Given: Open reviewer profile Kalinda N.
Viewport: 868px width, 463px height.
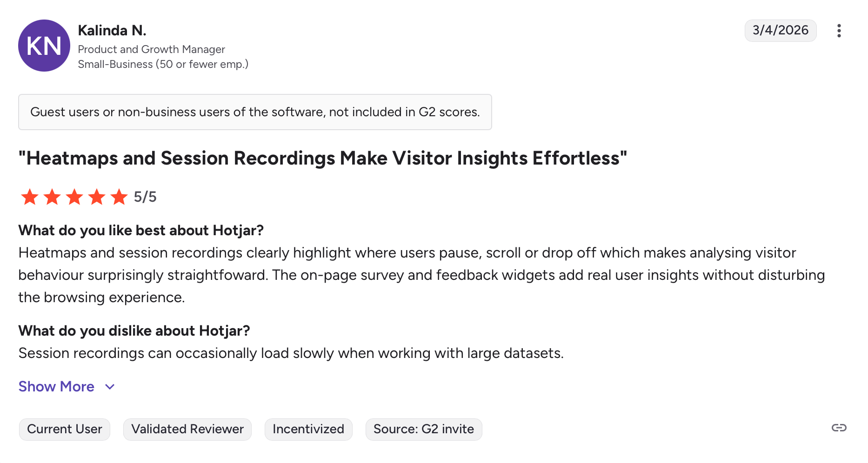Looking at the screenshot, I should point(112,31).
